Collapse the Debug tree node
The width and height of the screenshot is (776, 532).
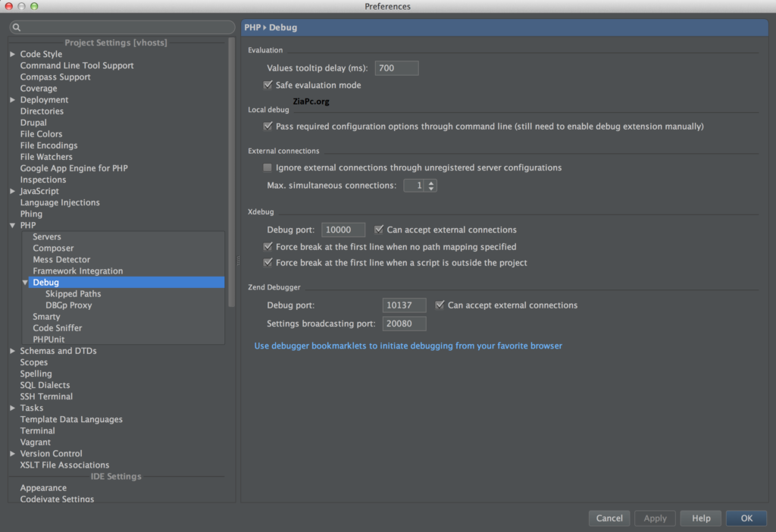(25, 282)
